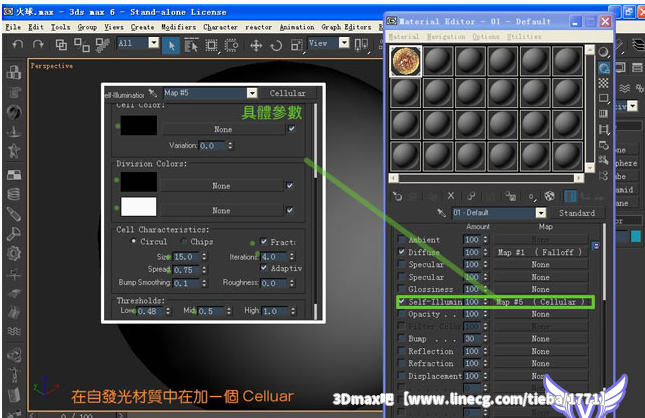Adjust the Bump amount 30 spinner
This screenshot has width=645, height=418.
click(485, 339)
